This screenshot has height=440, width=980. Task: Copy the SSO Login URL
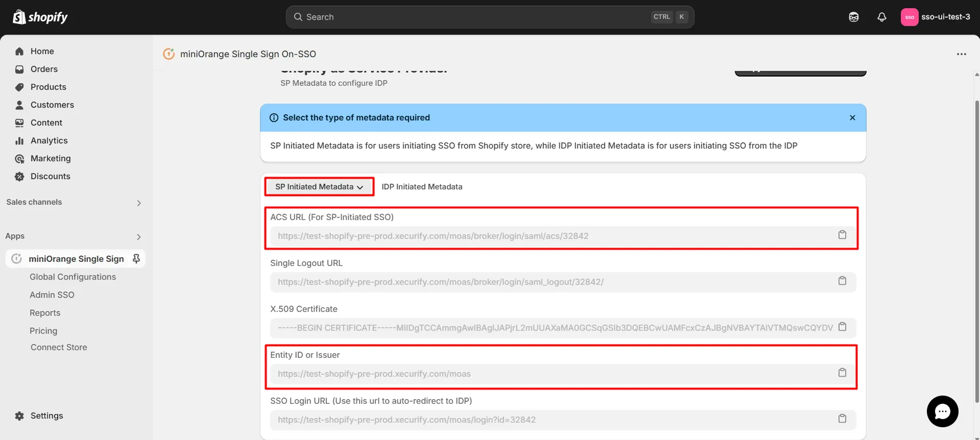(x=842, y=419)
